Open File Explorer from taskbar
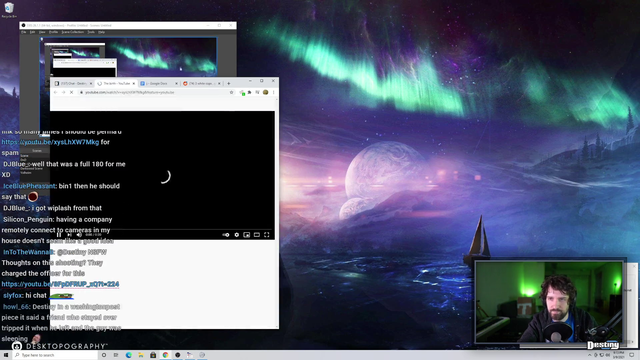Image resolution: width=640 pixels, height=360 pixels. coord(141,355)
